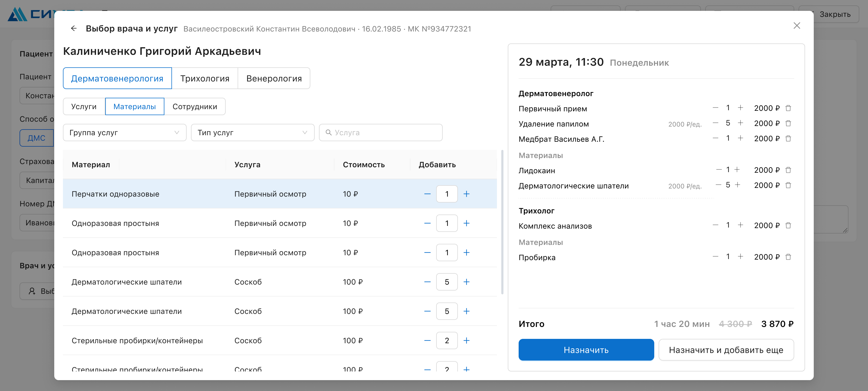Screen dimensions: 868x391
Task: Focus the Услуга search field
Action: tap(380, 133)
